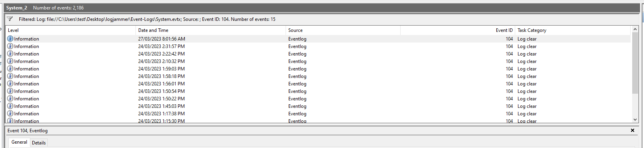Click info icon for 1:45:03 PM event
Screen dimensions: 644x148
[10, 106]
